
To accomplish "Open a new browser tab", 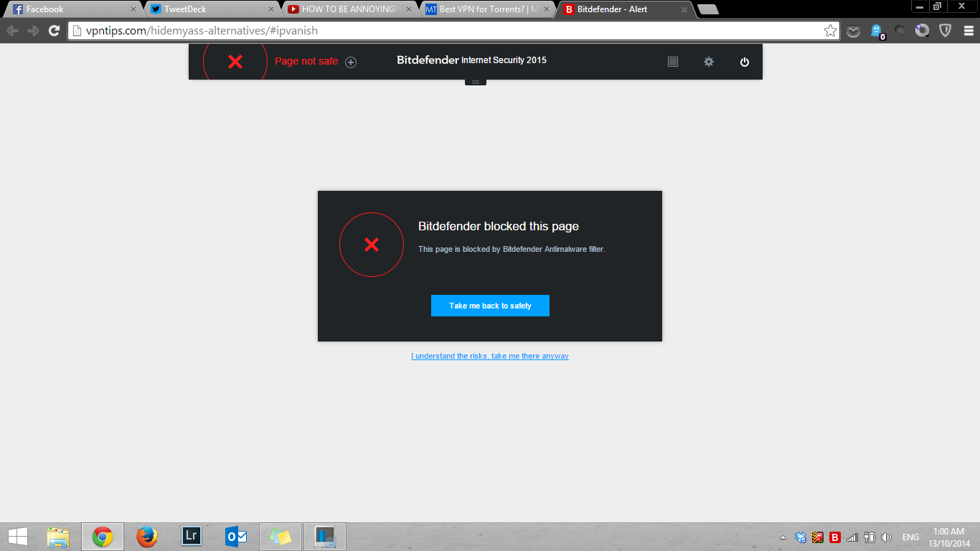I will point(707,9).
